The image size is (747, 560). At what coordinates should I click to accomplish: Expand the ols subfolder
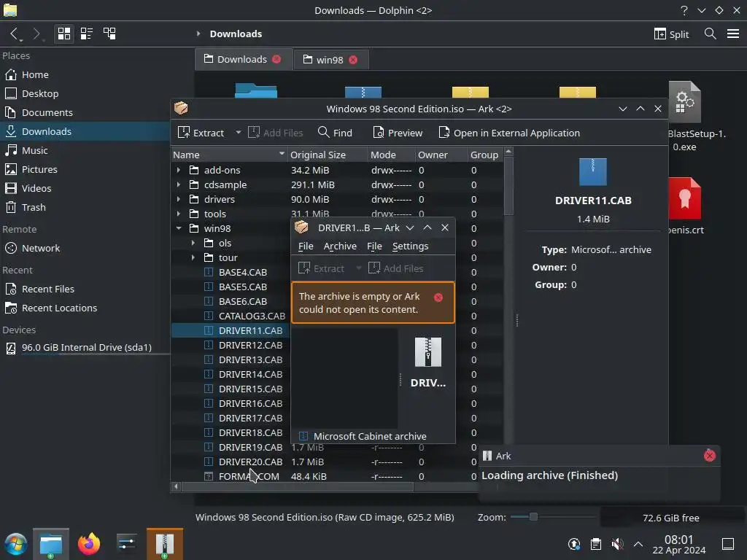(193, 243)
